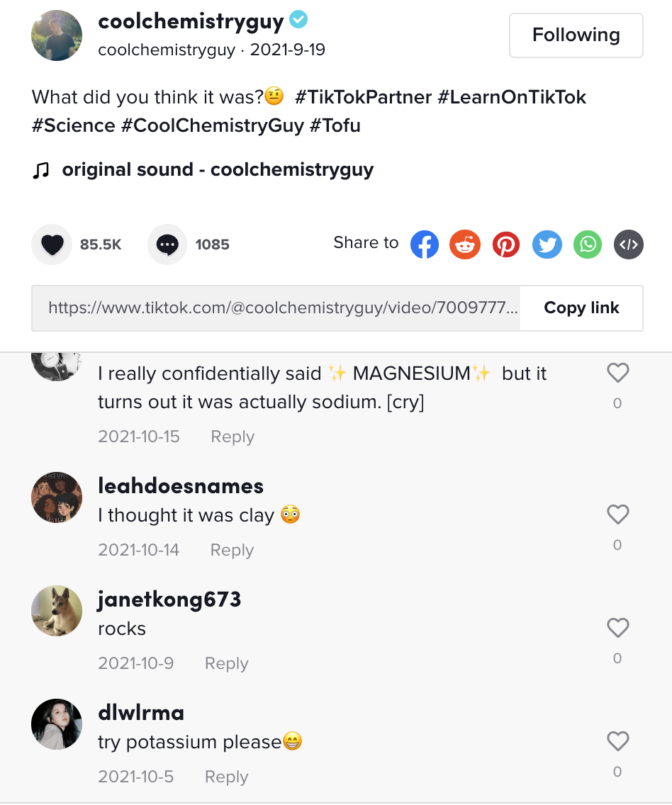672x805 pixels.
Task: Share video to Reddit
Action: [465, 245]
